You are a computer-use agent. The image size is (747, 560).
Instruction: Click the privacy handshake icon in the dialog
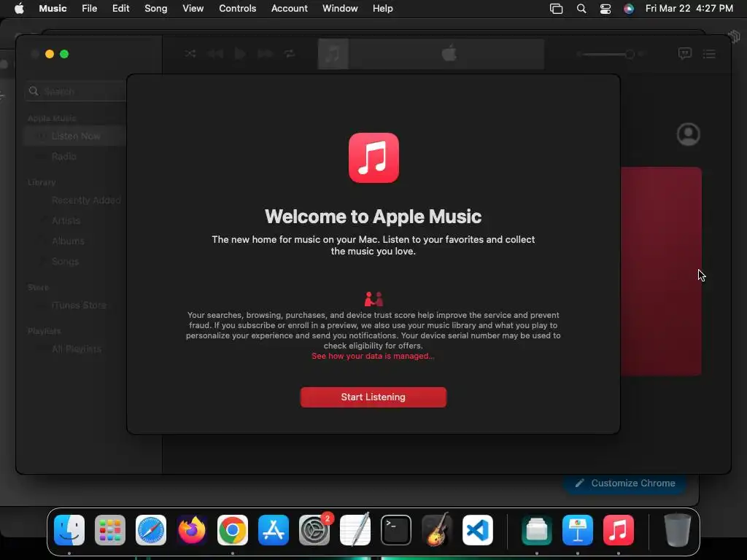pyautogui.click(x=373, y=299)
